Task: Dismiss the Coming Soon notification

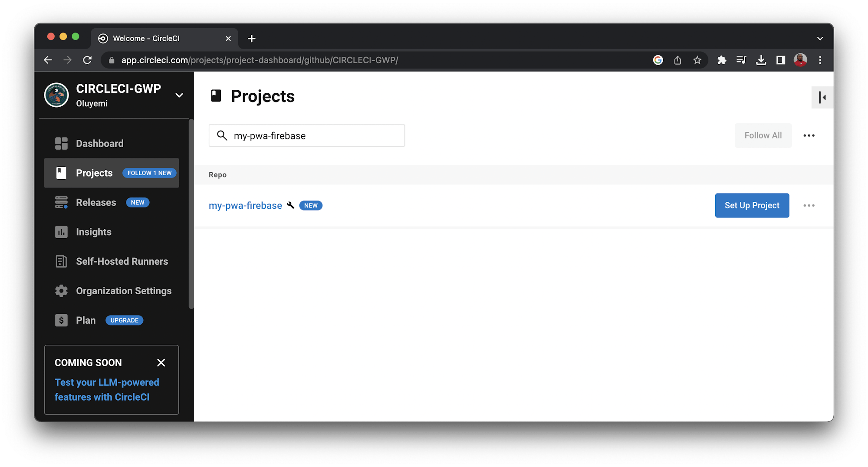Action: (x=161, y=362)
